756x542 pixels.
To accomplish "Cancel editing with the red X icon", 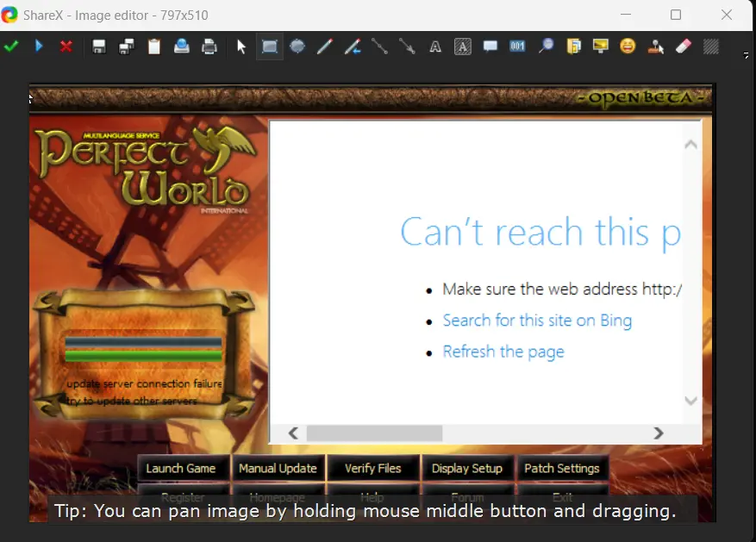I will (66, 47).
